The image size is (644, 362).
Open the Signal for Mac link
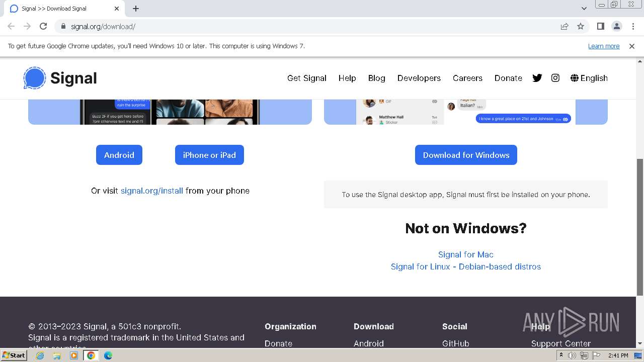[466, 254]
